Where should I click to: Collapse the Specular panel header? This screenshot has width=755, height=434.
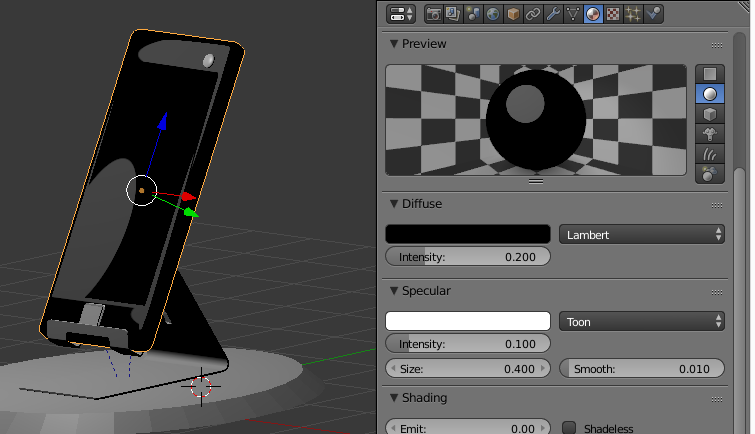click(x=425, y=291)
